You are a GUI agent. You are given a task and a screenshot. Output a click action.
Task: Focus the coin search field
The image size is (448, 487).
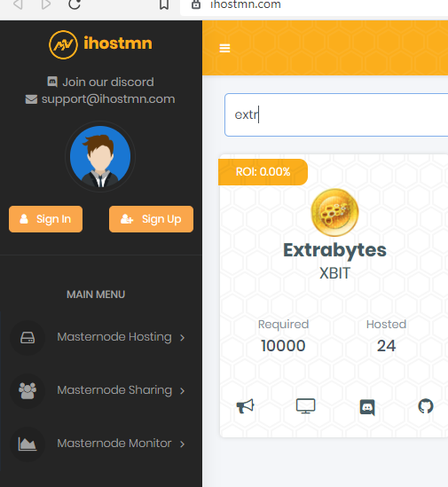pos(336,115)
